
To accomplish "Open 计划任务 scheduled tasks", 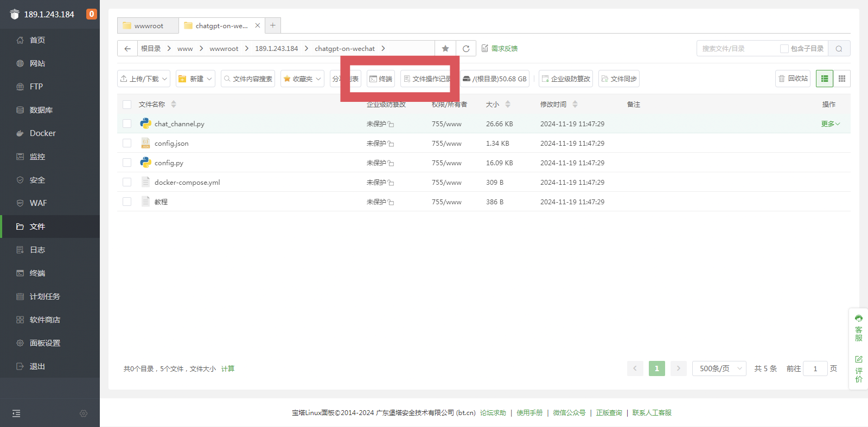I will [44, 296].
